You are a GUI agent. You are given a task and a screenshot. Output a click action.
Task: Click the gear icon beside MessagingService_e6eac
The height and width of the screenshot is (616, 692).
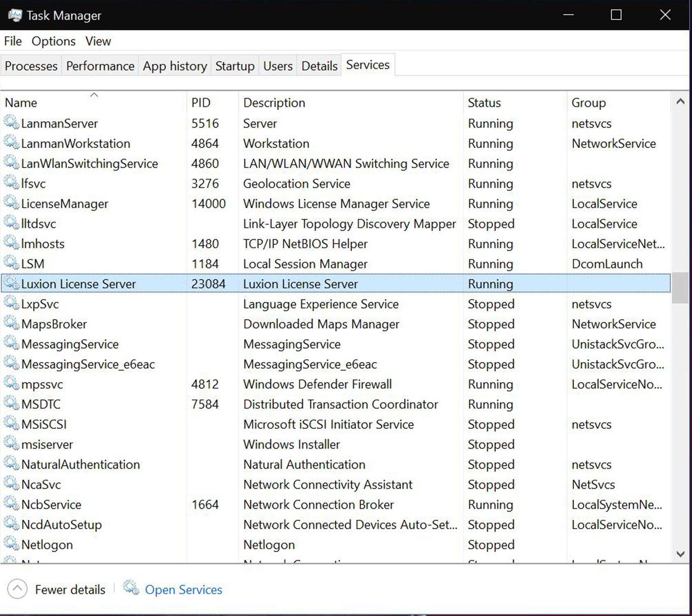point(12,363)
